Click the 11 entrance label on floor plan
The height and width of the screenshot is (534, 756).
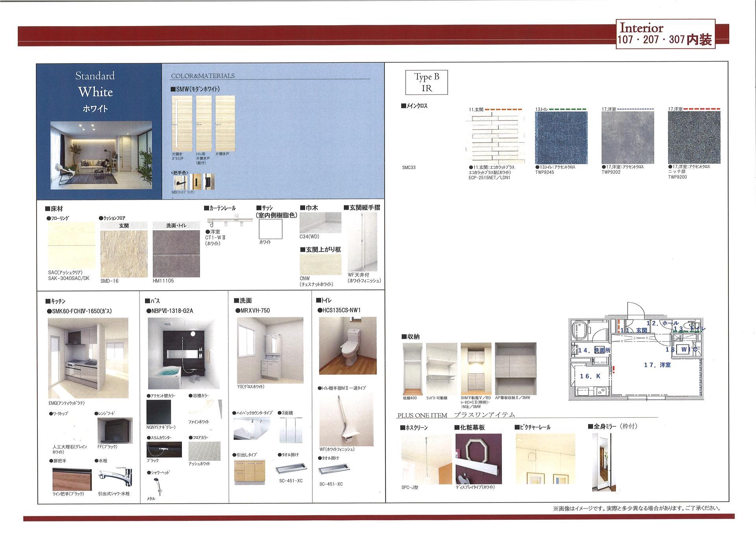634,330
